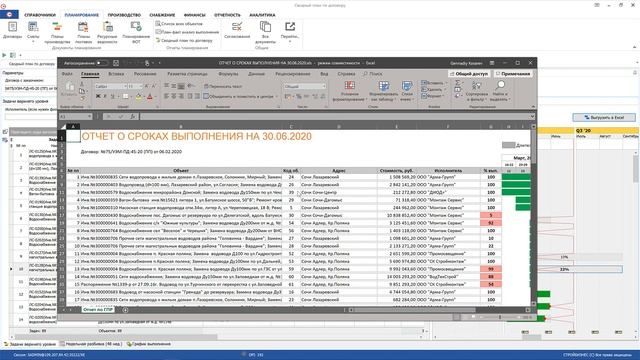Image resolution: width=640 pixels, height=360 pixels.
Task: Click Excel's save icon in the title bar
Action: (x=116, y=63)
